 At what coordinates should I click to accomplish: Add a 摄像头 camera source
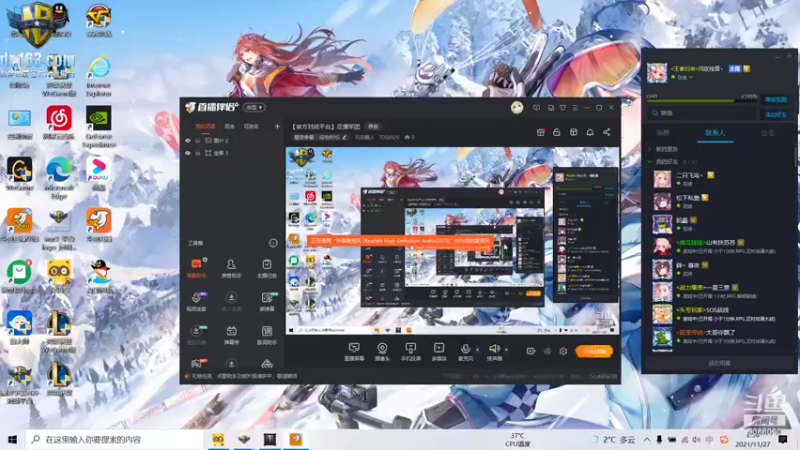(x=382, y=352)
